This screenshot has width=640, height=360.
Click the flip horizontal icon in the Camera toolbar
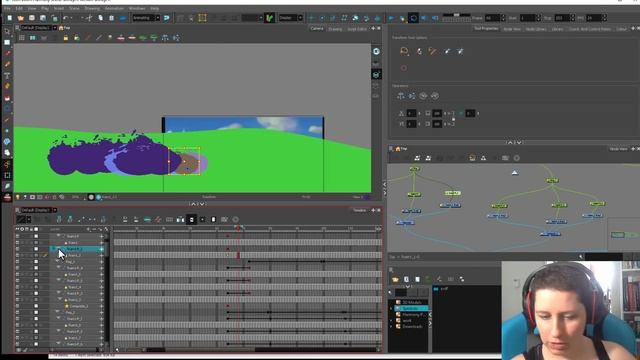point(165,38)
